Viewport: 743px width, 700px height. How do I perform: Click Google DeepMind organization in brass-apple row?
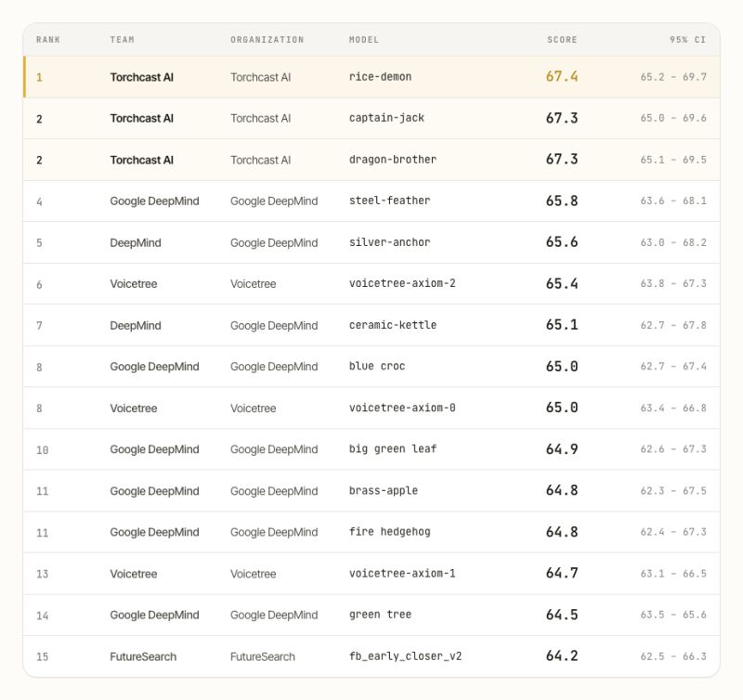coord(274,491)
